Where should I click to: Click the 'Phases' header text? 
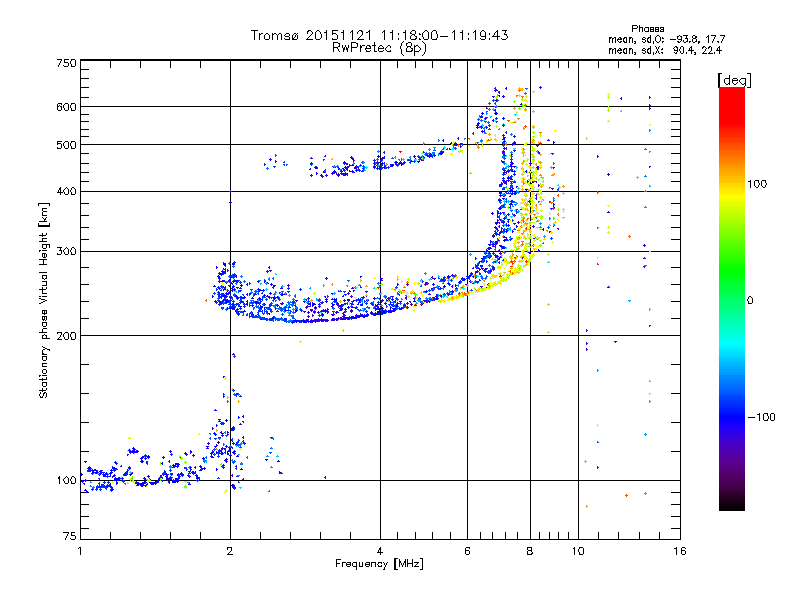tap(647, 29)
